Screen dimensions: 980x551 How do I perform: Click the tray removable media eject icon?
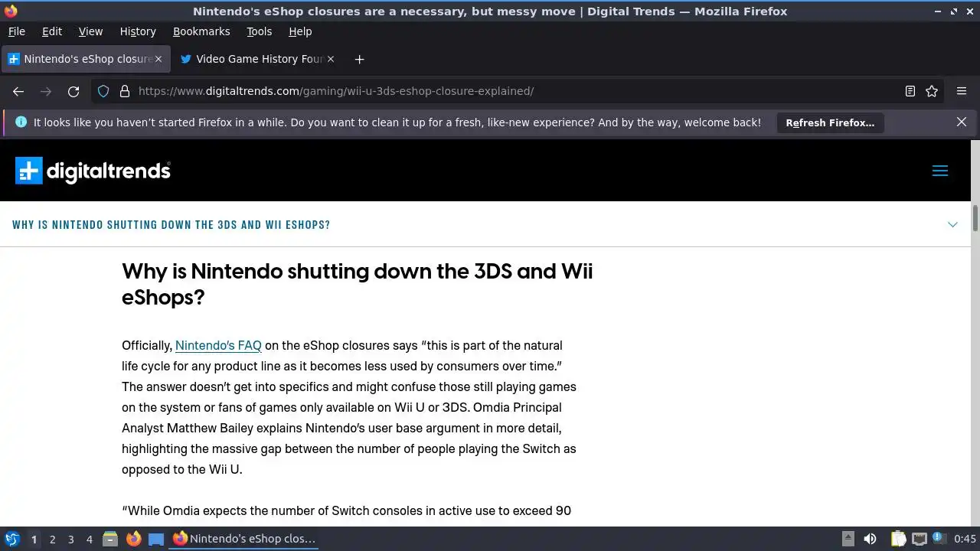pos(848,539)
